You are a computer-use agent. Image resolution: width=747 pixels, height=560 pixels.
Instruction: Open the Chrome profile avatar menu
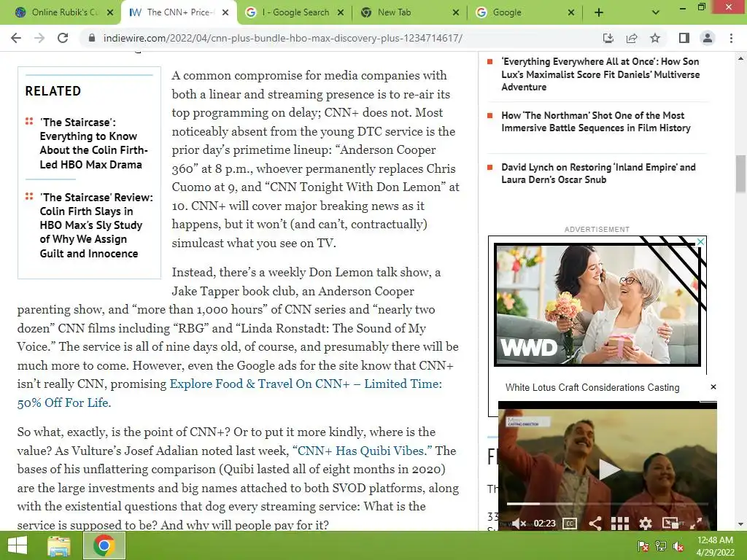click(708, 38)
